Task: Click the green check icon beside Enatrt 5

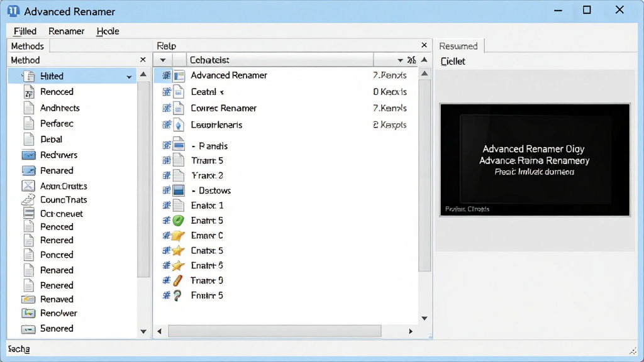Action: (178, 221)
